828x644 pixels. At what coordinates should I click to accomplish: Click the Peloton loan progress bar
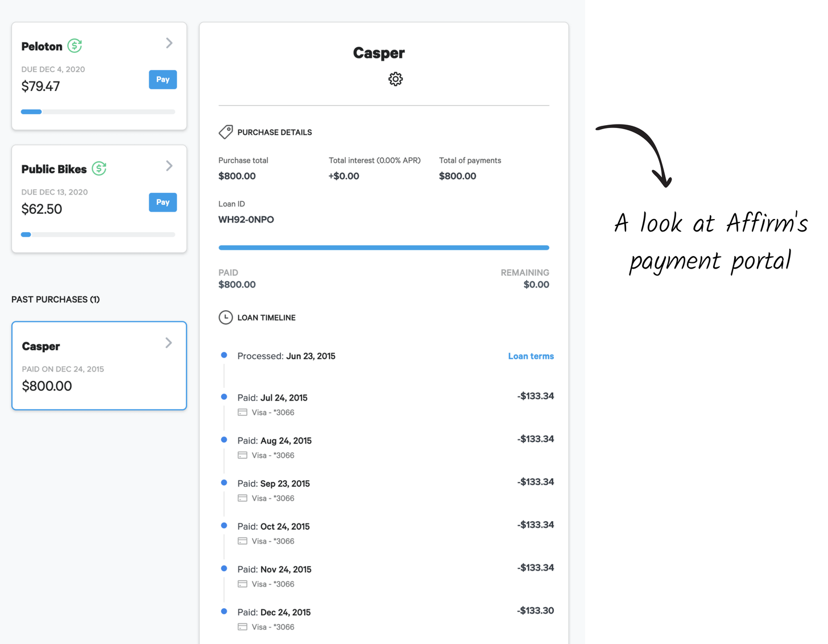point(98,112)
